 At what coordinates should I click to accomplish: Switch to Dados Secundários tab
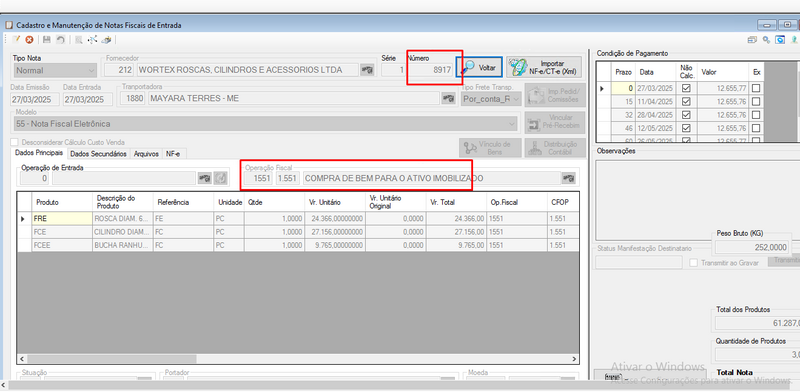coord(98,154)
